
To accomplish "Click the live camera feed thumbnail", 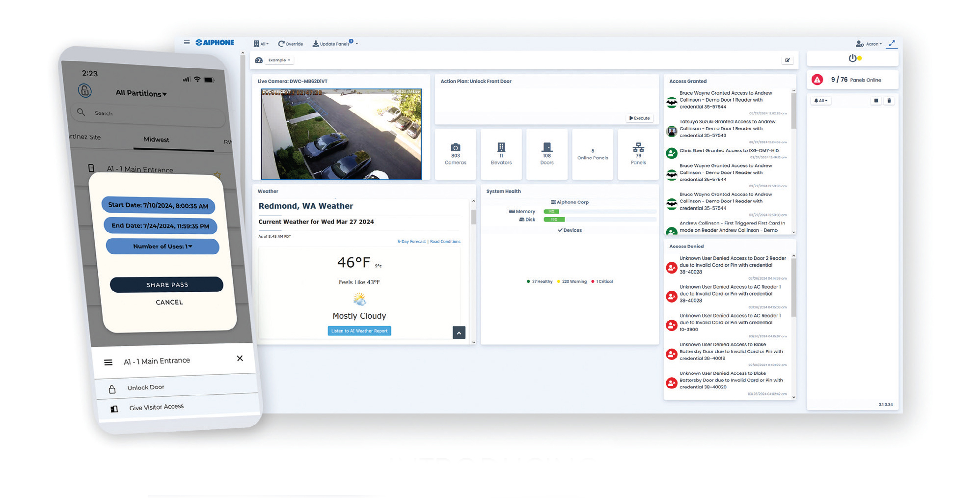I will point(341,134).
